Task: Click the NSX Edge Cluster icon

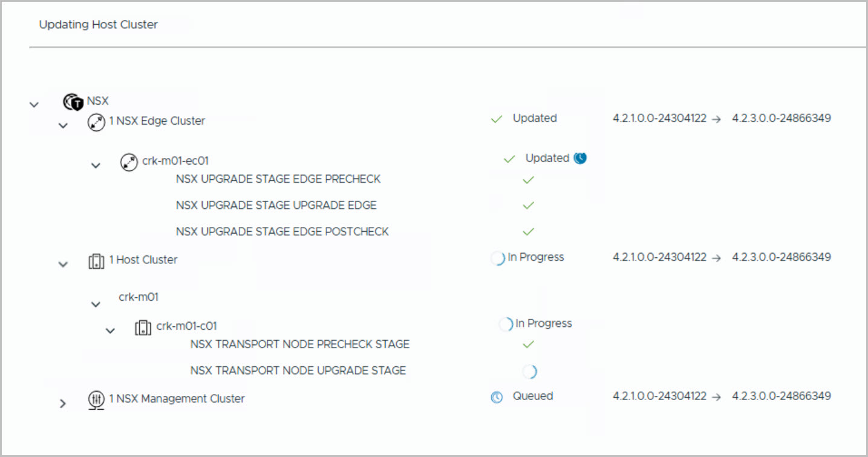Action: pyautogui.click(x=96, y=123)
